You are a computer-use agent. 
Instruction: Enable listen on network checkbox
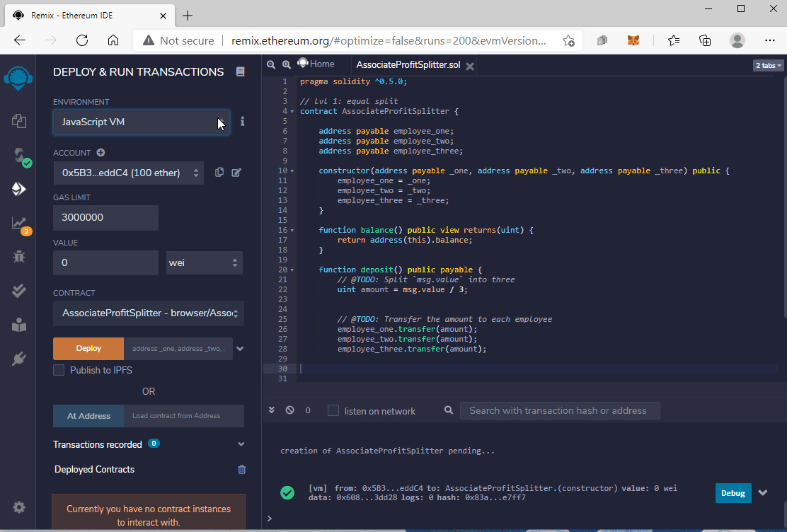(333, 410)
